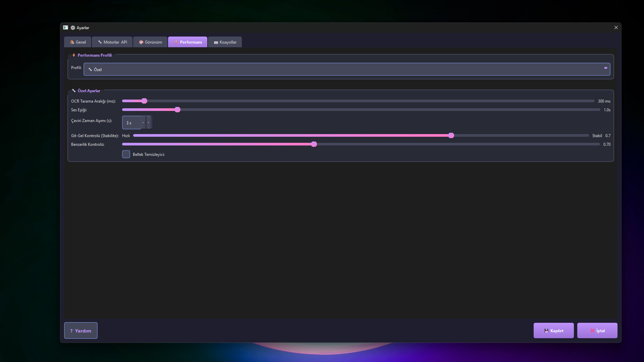
Task: Click the floppy disk icon on Kaydet
Action: click(x=546, y=331)
